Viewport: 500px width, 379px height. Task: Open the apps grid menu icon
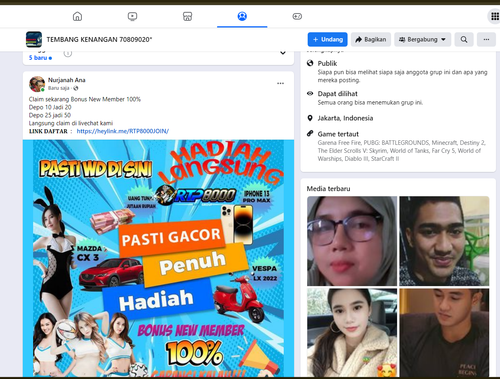tap(495, 16)
